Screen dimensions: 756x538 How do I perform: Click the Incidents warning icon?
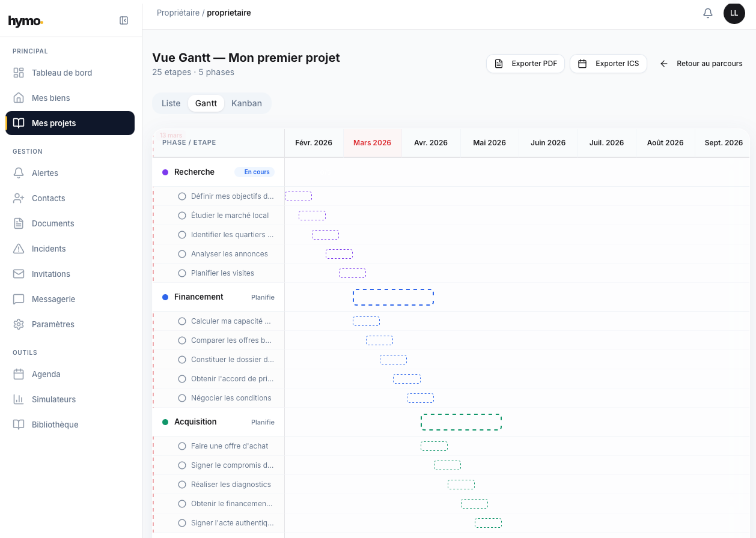coord(18,249)
